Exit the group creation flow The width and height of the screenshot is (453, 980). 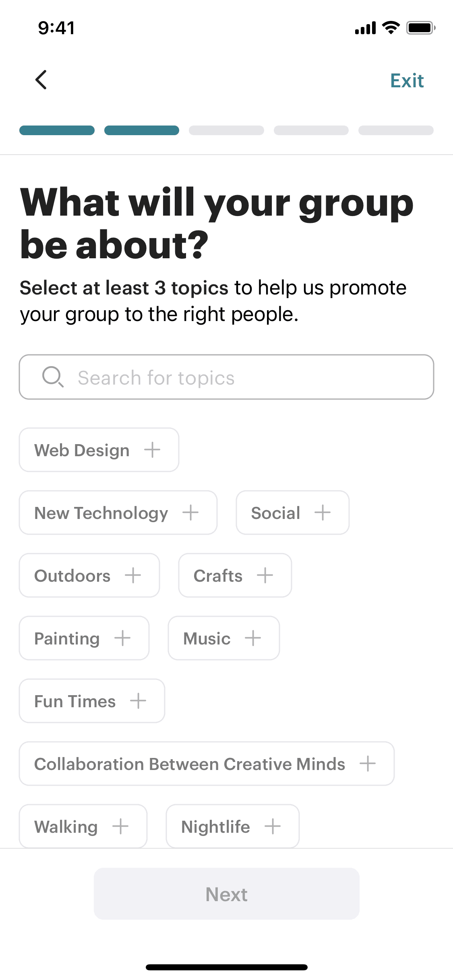pyautogui.click(x=407, y=81)
